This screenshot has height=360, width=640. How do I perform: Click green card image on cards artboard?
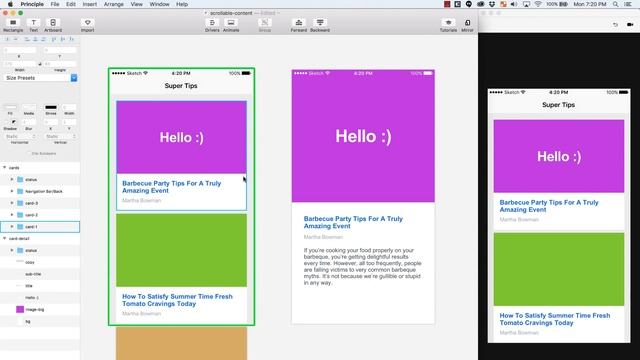[x=182, y=250]
